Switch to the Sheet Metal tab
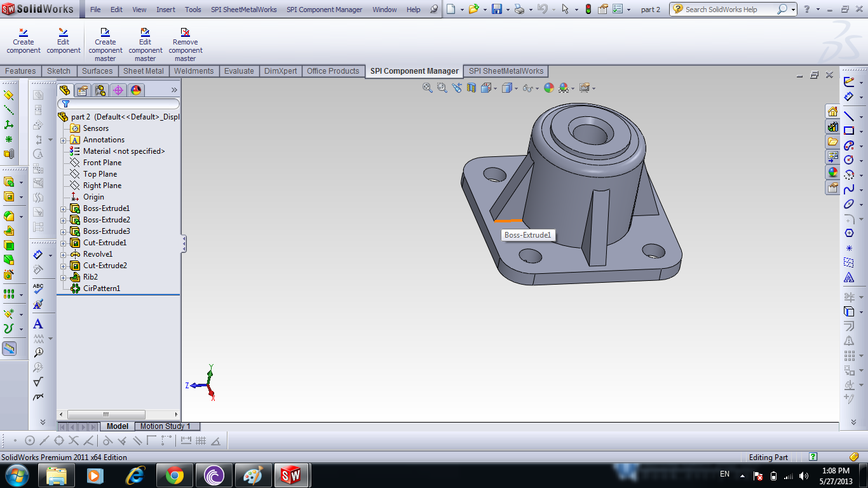This screenshot has width=868, height=488. click(x=143, y=71)
